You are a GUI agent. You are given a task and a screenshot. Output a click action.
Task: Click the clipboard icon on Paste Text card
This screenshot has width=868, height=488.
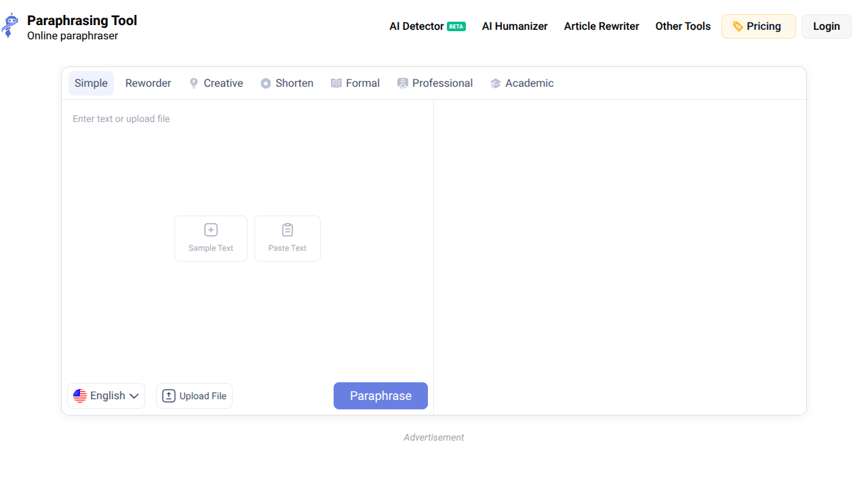[x=288, y=229]
